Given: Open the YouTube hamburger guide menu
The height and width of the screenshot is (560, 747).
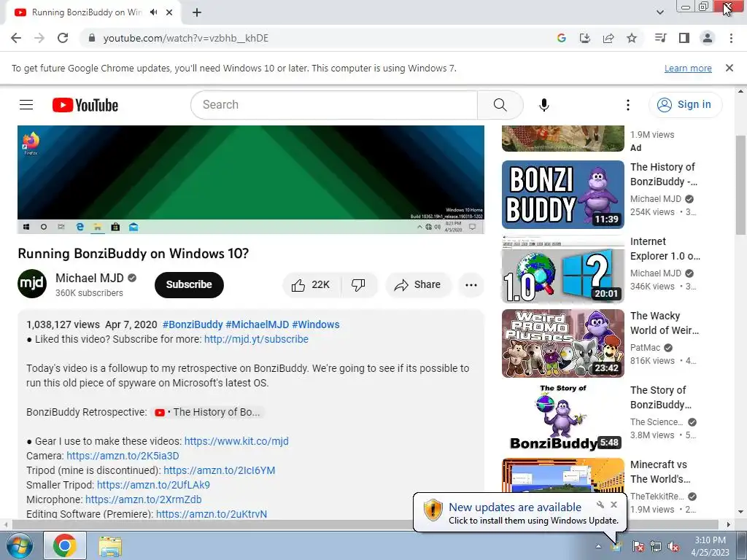Looking at the screenshot, I should point(26,105).
